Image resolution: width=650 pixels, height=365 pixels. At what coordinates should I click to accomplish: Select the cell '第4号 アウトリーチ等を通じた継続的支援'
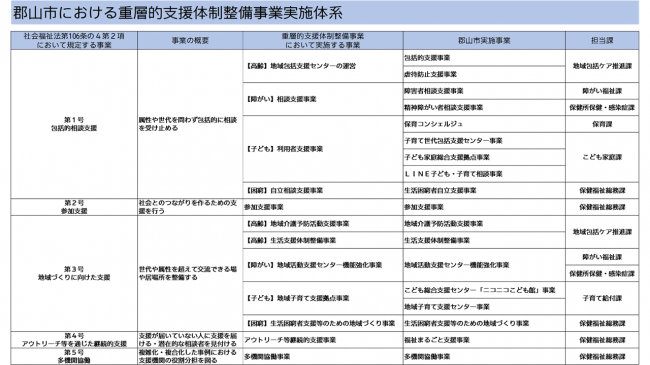tap(74, 340)
